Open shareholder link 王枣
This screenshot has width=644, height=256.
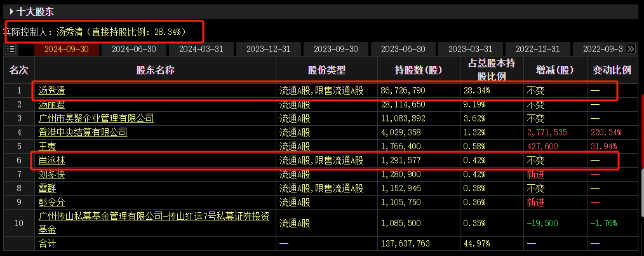tap(47, 146)
